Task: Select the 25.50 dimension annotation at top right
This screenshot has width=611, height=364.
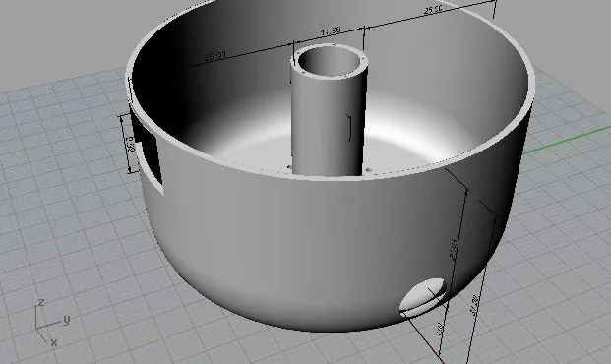Action: pos(433,10)
